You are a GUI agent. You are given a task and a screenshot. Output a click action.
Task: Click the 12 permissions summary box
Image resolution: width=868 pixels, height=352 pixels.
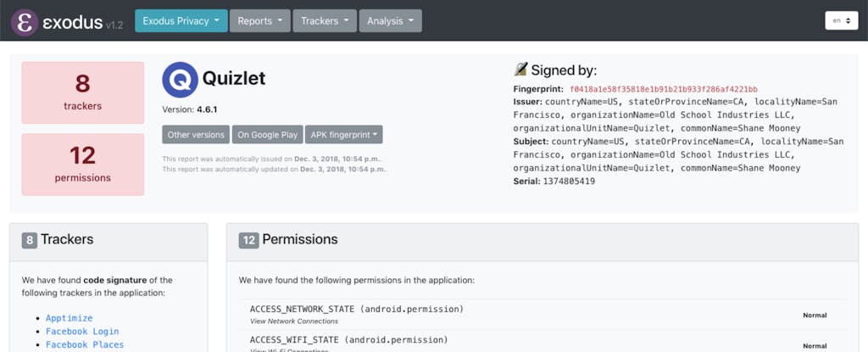82,164
